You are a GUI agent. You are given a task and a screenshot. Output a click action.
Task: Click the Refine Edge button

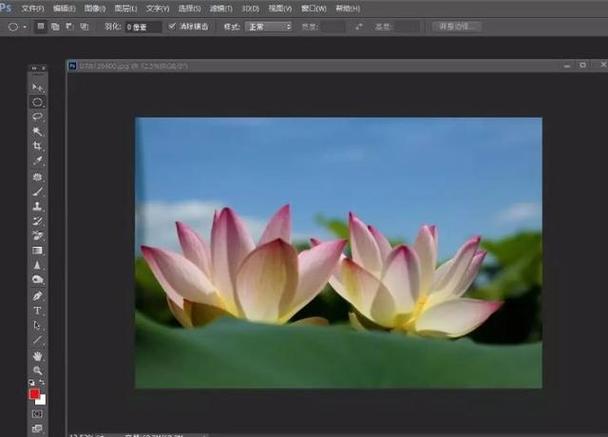click(x=457, y=26)
